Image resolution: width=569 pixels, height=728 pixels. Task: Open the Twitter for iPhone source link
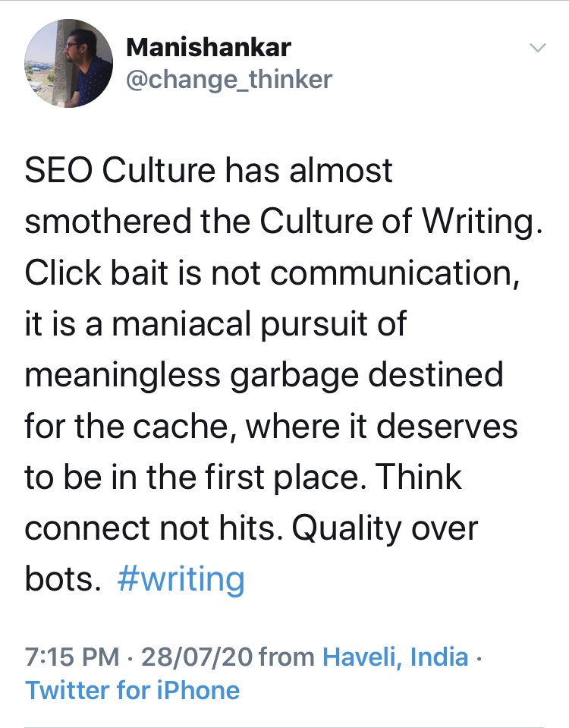(x=132, y=690)
